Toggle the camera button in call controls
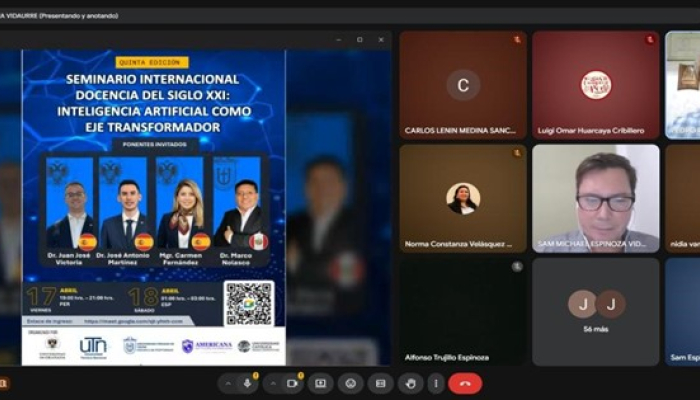The width and height of the screenshot is (700, 400). pos(293,383)
